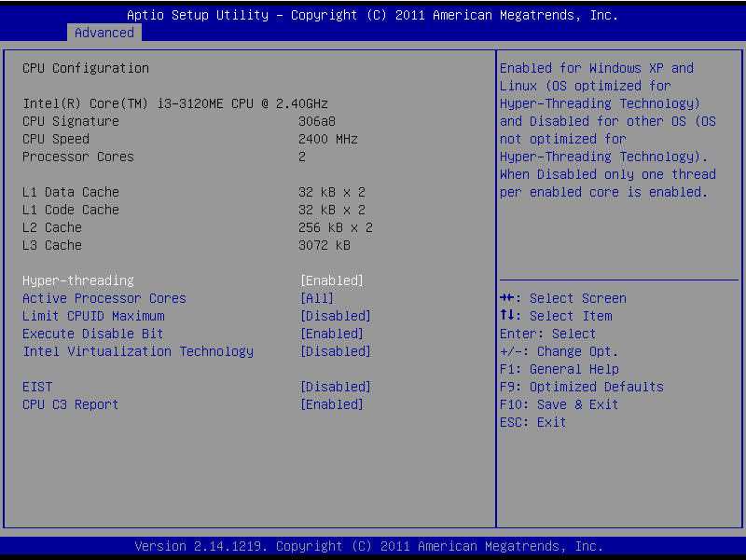Image resolution: width=746 pixels, height=560 pixels.
Task: Click the ESC: Exit hint
Action: (533, 422)
